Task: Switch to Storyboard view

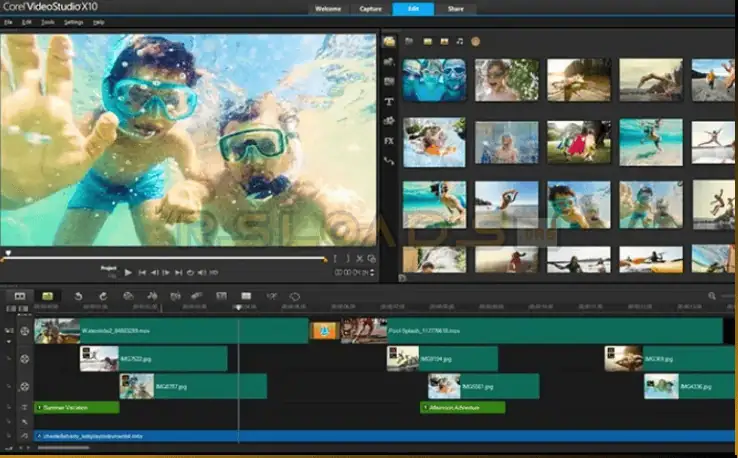Action: (x=20, y=296)
